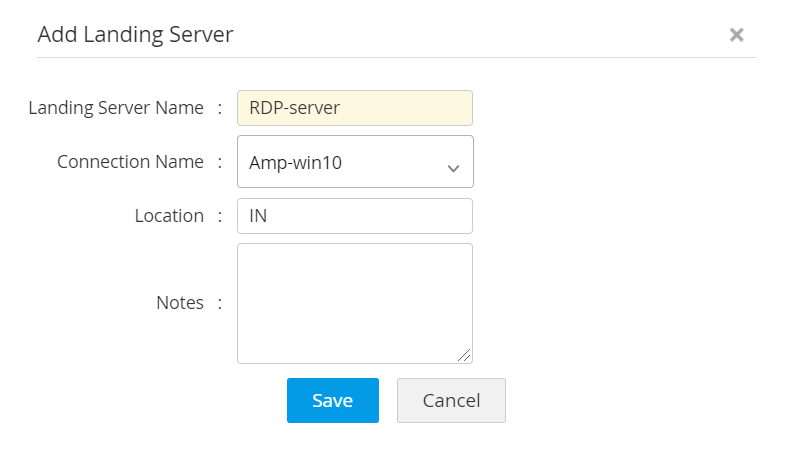
Task: Place cursor on IN text in Location
Action: [x=258, y=216]
